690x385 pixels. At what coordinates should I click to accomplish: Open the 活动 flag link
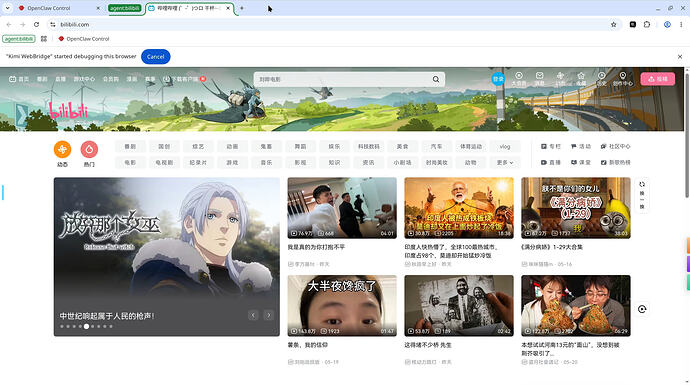(581, 147)
